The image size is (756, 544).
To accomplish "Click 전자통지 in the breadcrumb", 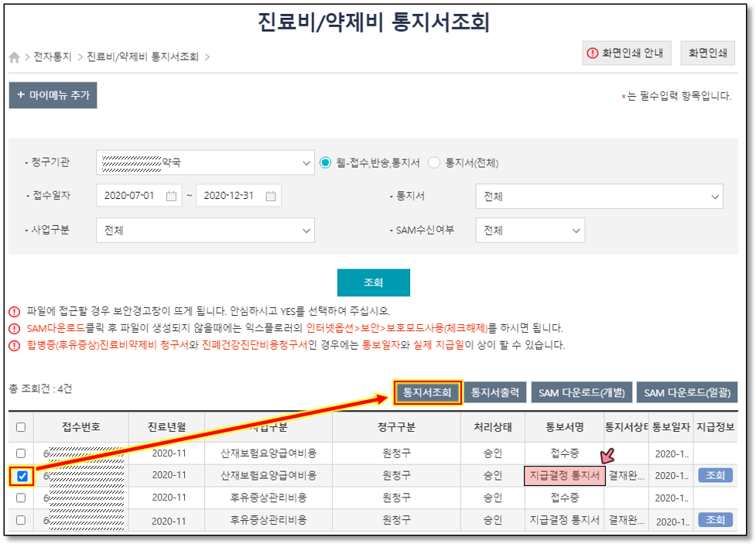I will coord(53,57).
